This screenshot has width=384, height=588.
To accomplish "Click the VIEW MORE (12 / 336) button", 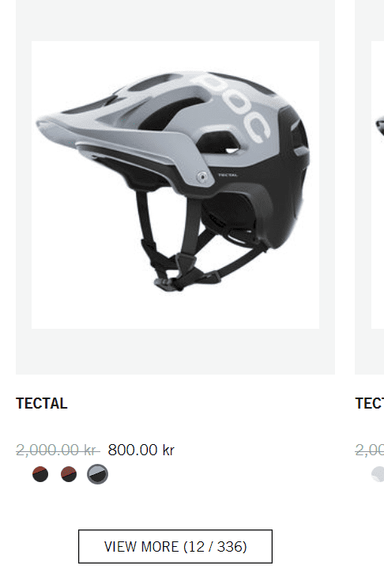I will coord(175,546).
